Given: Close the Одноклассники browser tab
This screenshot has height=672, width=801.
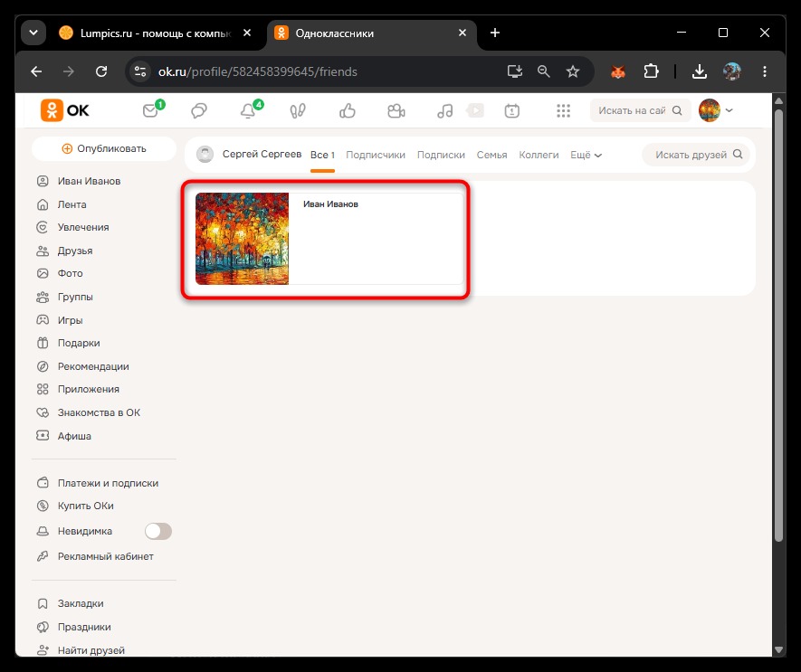Looking at the screenshot, I should pyautogui.click(x=462, y=33).
